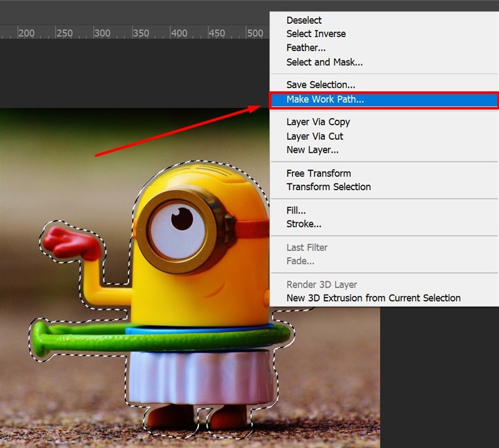Image resolution: width=499 pixels, height=448 pixels.
Task: Click the 300 mark on horizontal ruler
Action: (102, 33)
